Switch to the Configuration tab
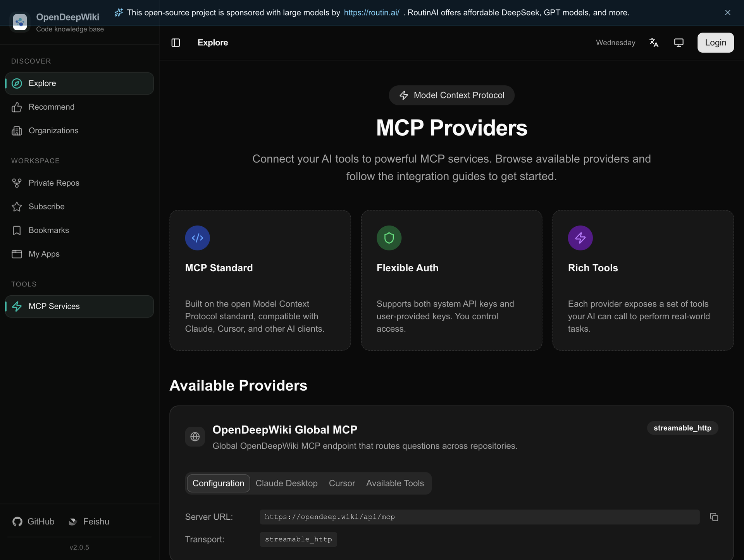 pyautogui.click(x=218, y=483)
